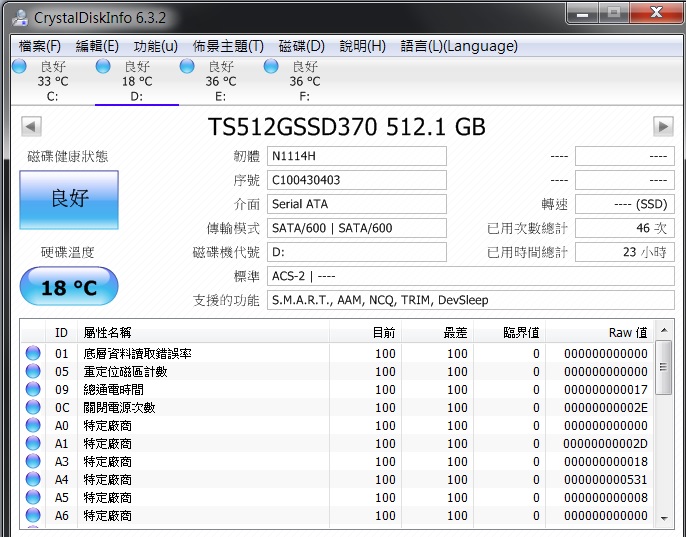Click status orb for attribute 09 row
The image size is (686, 537).
(x=33, y=389)
